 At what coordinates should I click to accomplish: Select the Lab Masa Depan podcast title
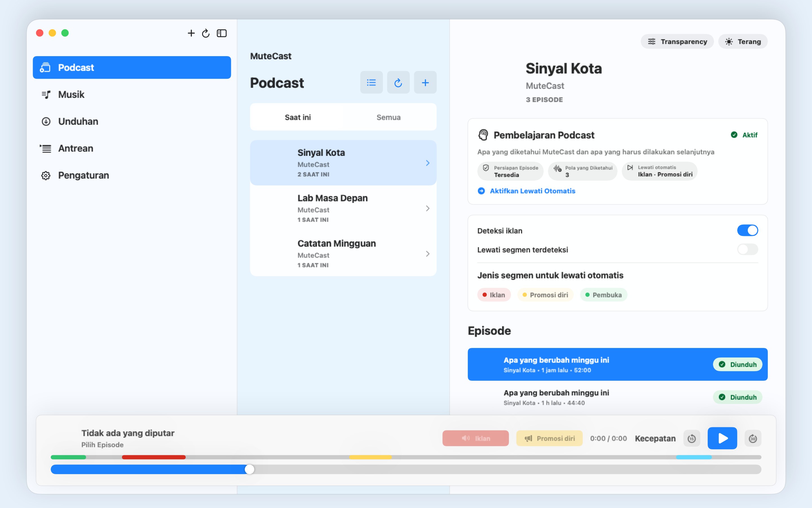[332, 198]
